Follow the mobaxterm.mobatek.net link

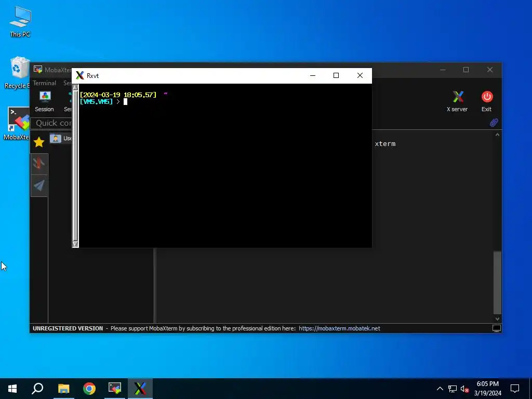coord(339,328)
